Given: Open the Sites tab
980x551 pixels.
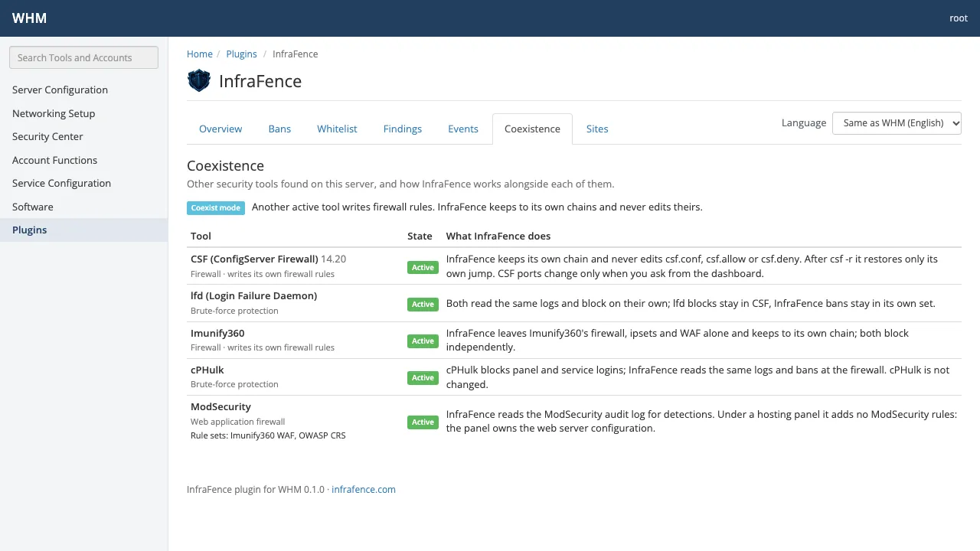Looking at the screenshot, I should coord(597,129).
